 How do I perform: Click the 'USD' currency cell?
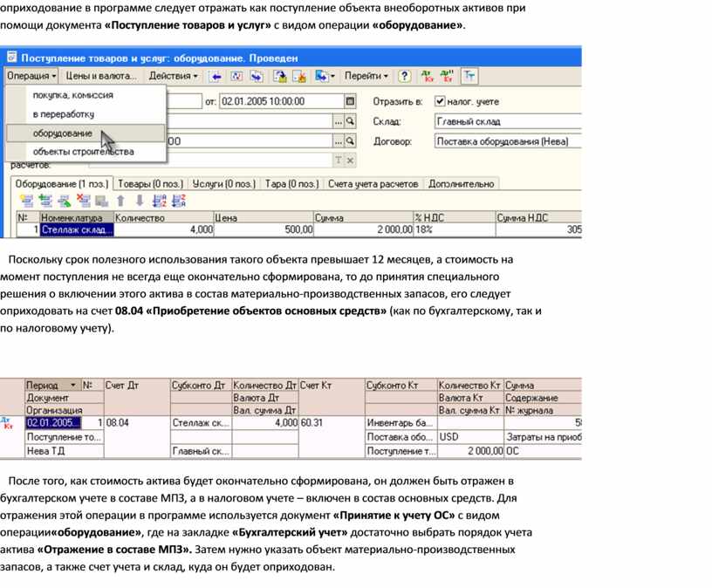470,437
